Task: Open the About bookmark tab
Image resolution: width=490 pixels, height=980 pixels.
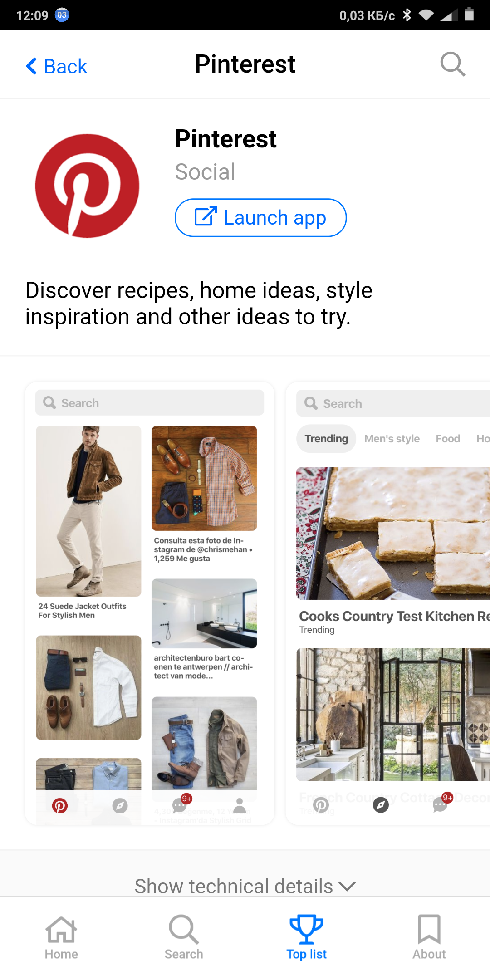Action: 429,937
